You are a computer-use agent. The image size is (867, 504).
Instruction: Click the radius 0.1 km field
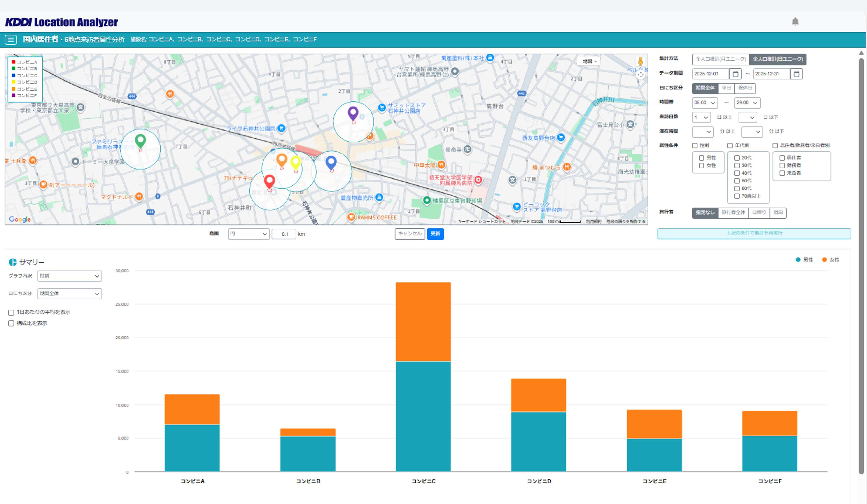(284, 234)
